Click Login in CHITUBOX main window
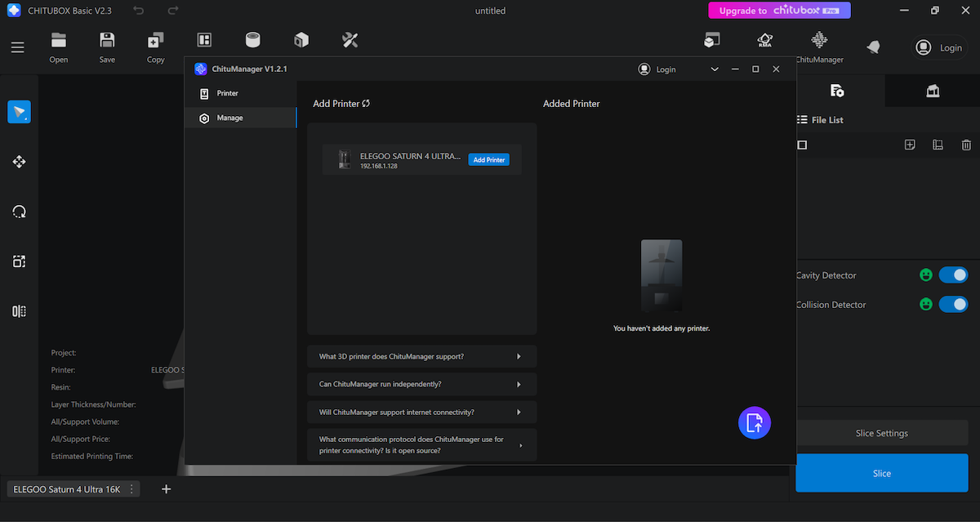 [940, 47]
